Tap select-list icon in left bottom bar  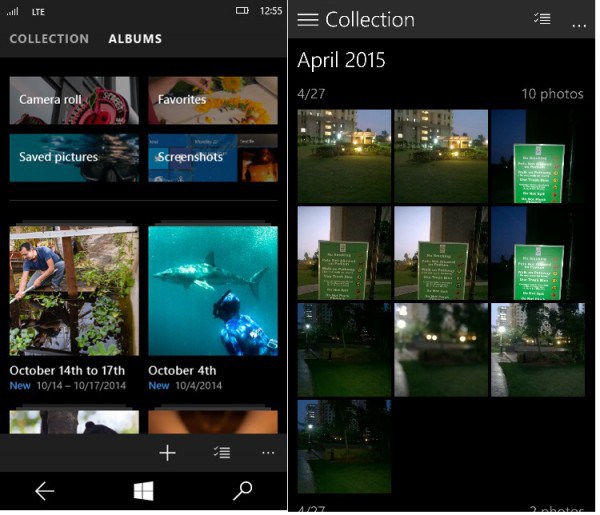pyautogui.click(x=222, y=453)
